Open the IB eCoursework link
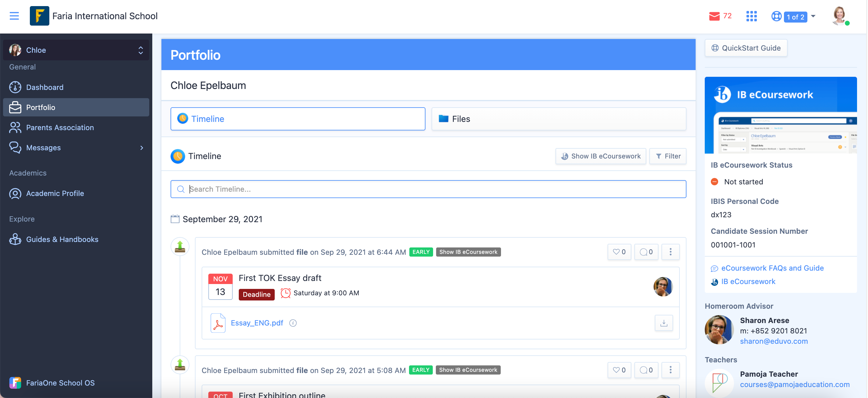 (748, 281)
